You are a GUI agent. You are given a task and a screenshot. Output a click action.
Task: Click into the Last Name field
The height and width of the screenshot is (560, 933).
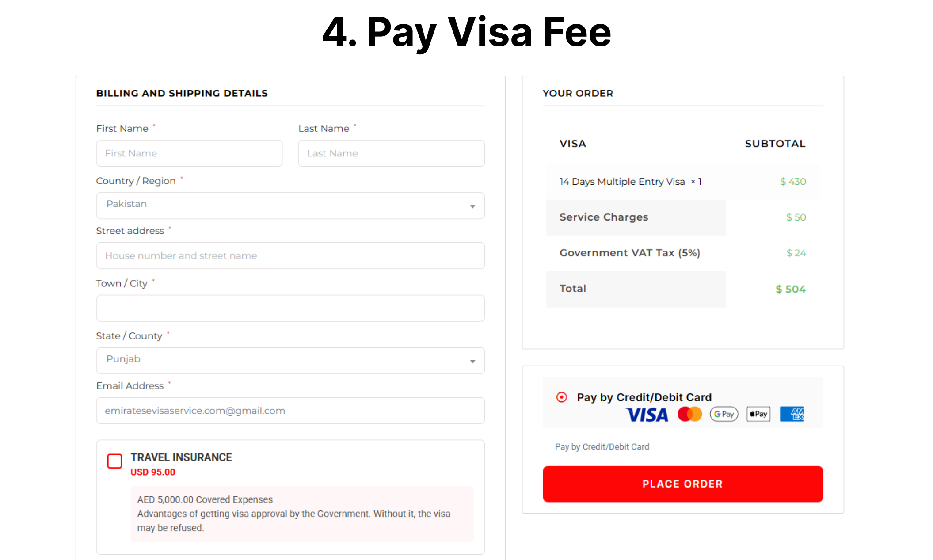pyautogui.click(x=391, y=153)
